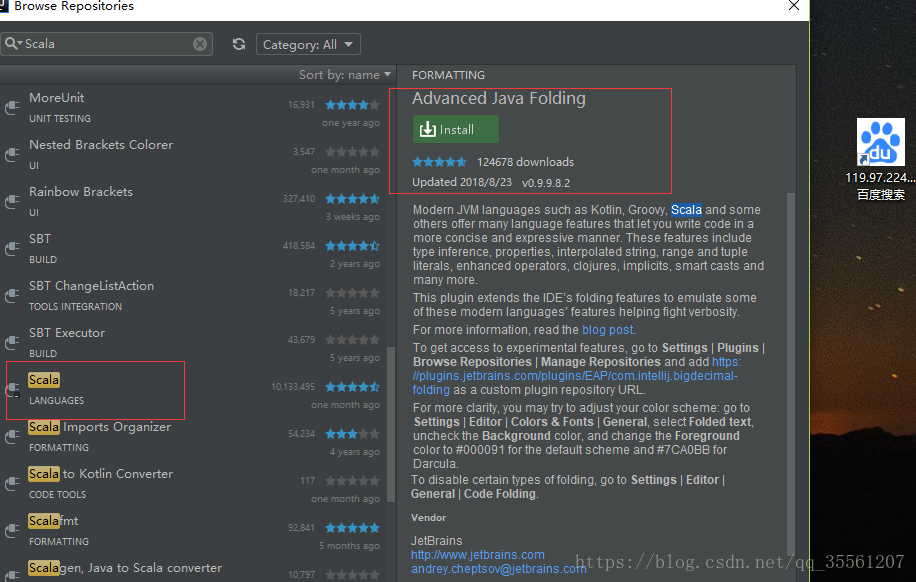The width and height of the screenshot is (916, 582).
Task: Click the FORMATTING category label in details
Action: pos(448,75)
